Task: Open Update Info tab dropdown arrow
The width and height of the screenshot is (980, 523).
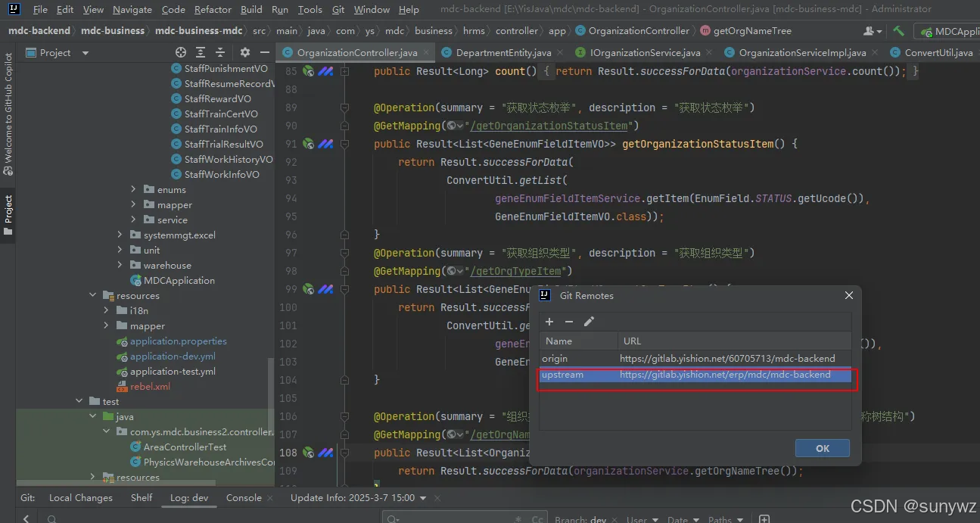Action: [423, 498]
